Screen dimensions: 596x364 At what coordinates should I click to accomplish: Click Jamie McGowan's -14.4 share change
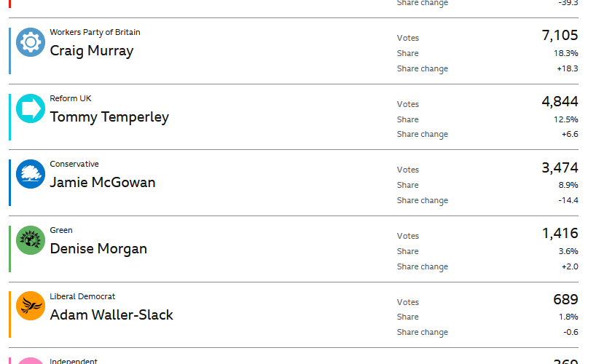point(566,200)
